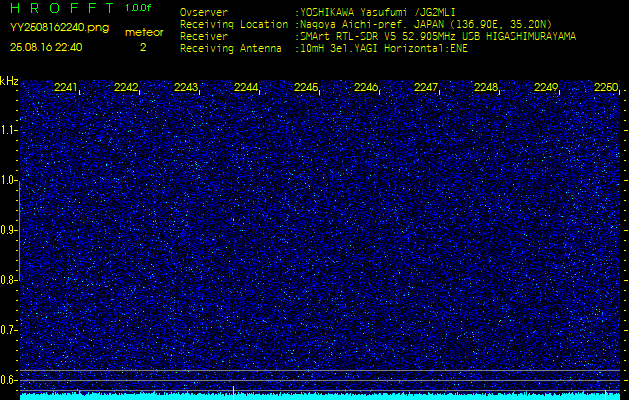Viewport: 629px width, 400px height.
Task: Click time axis marker 2247
Action: tap(426, 87)
